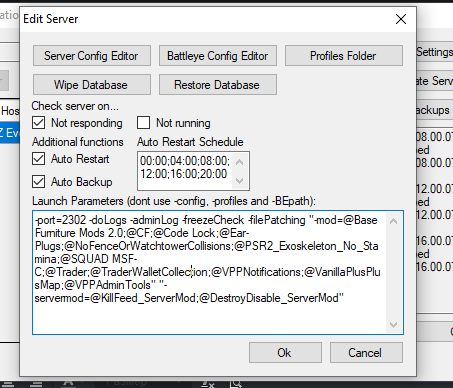This screenshot has height=388, width=453.
Task: Click the launch parameters scroll up arrow
Action: 393,221
